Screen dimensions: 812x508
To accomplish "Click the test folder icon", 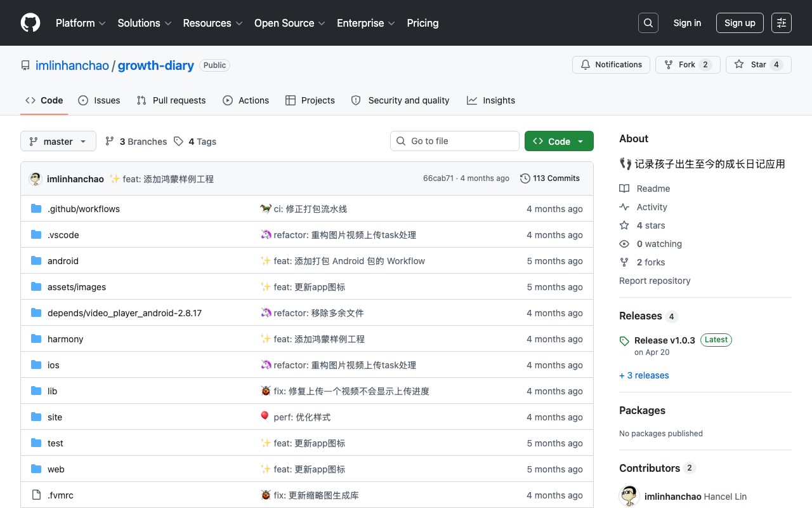I will pyautogui.click(x=36, y=443).
